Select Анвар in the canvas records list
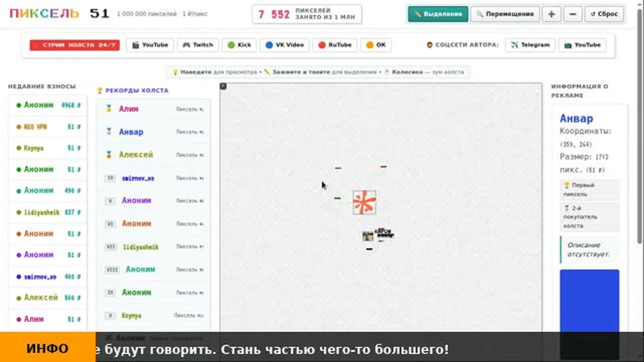This screenshot has width=644, height=362. pyautogui.click(x=154, y=132)
